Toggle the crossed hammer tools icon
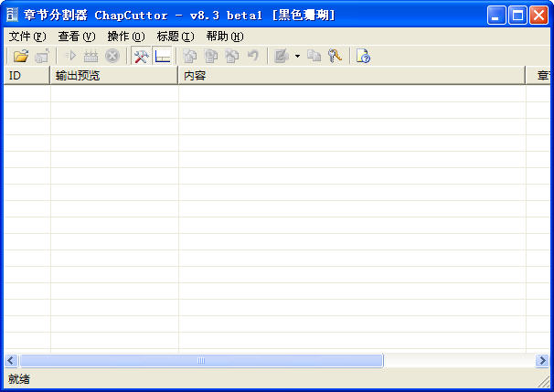 pyautogui.click(x=142, y=56)
